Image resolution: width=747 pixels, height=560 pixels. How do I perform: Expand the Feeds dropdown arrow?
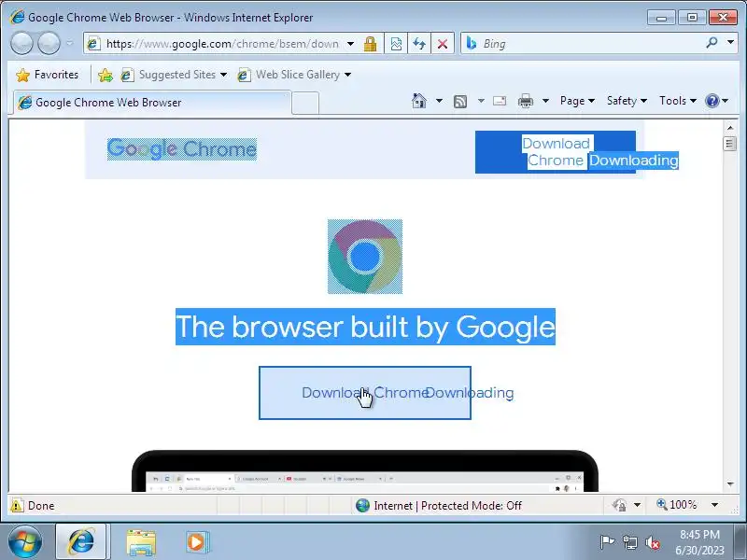(x=481, y=101)
